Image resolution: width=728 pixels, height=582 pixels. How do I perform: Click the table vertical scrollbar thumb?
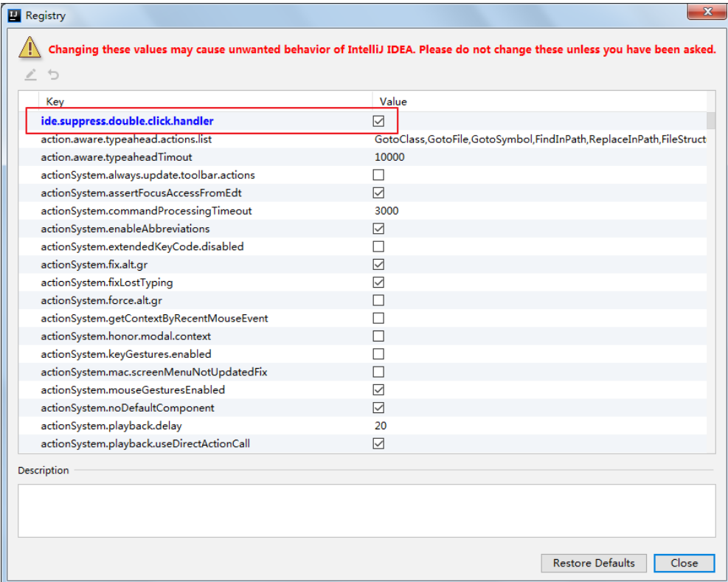(x=711, y=120)
